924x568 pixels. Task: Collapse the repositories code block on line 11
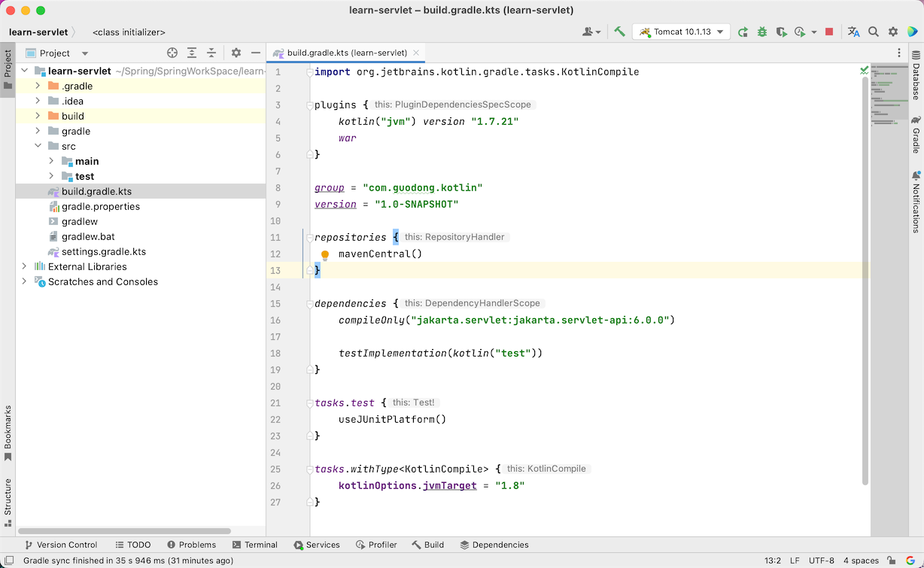pos(309,237)
